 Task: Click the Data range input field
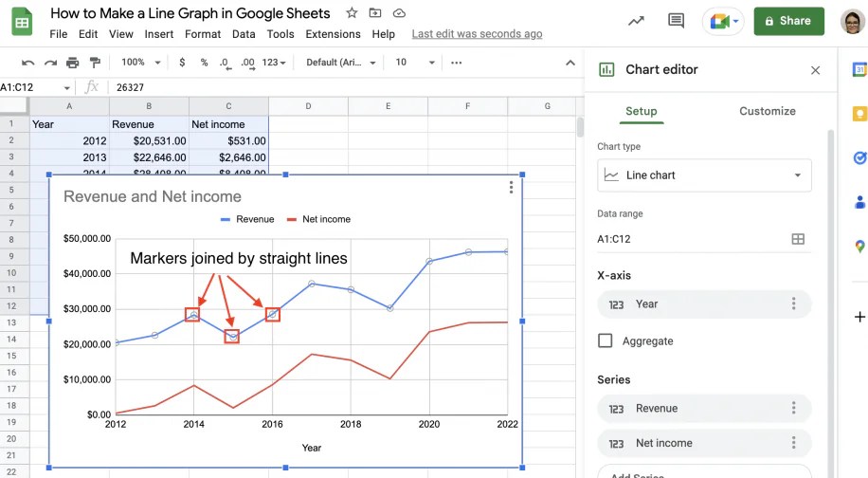pos(692,239)
